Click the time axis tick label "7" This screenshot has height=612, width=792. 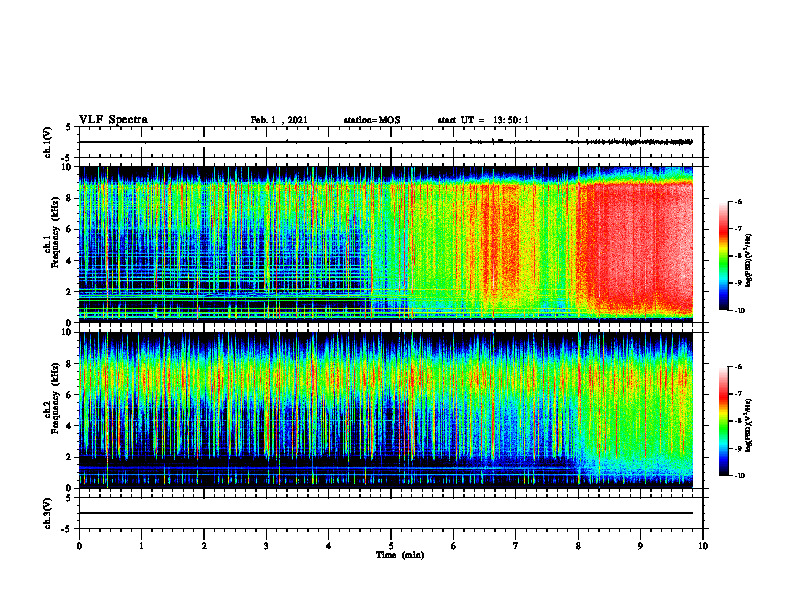516,546
